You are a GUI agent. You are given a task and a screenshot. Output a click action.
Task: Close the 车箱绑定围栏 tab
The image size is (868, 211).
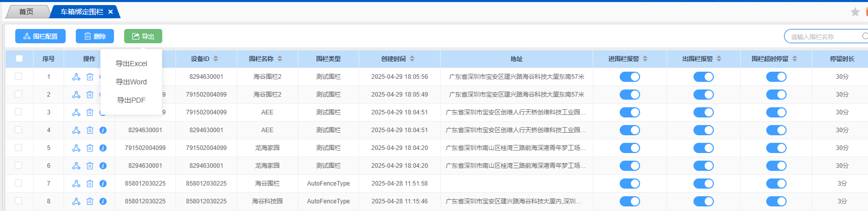pyautogui.click(x=110, y=12)
